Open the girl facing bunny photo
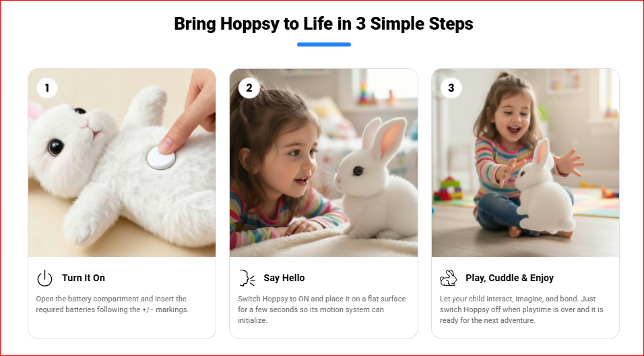The image size is (644, 356). (x=323, y=162)
